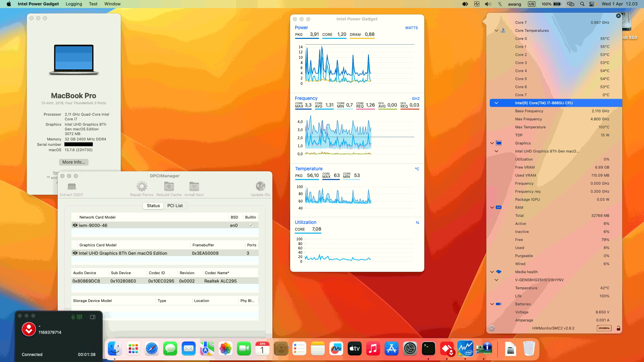Click Extract DSDT icon in DPCIManager
This screenshot has width=644, height=362.
point(71,186)
